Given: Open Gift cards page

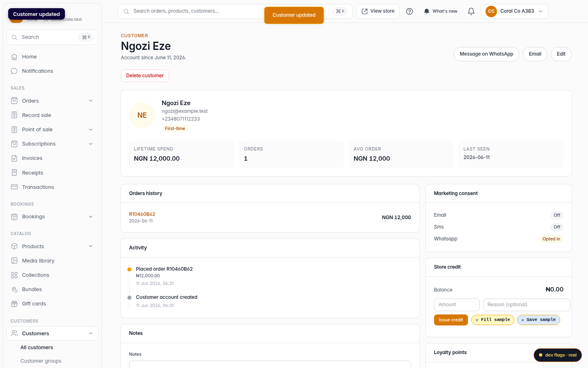Looking at the screenshot, I should [52, 304].
